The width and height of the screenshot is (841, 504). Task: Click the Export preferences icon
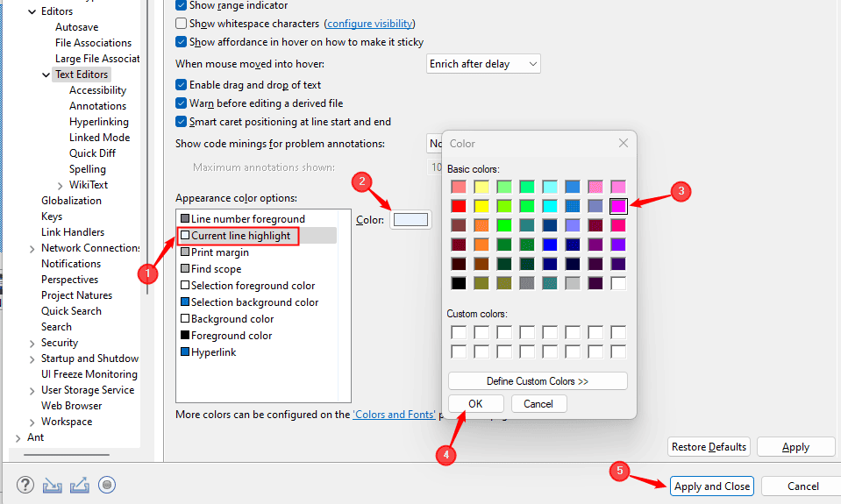tap(80, 486)
